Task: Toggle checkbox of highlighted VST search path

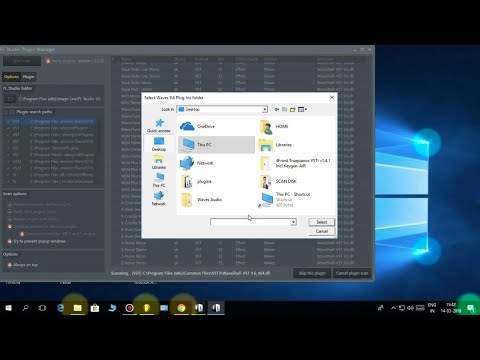Action: 9,122
